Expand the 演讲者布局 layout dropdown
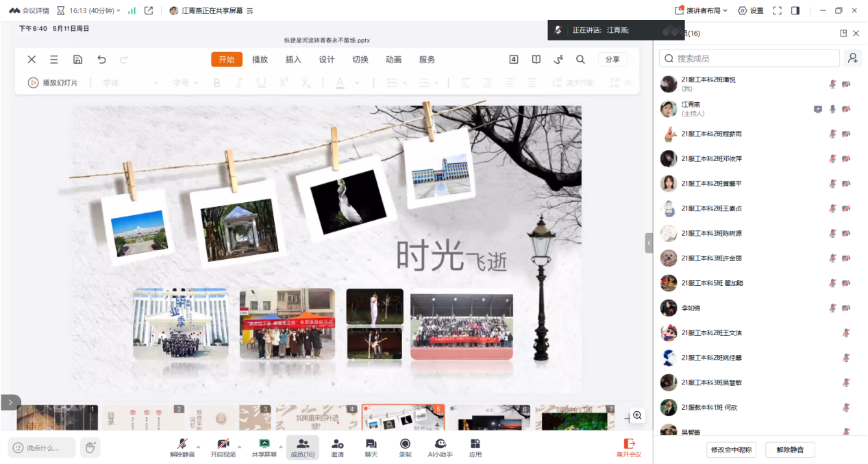Screen dimensions: 868x464 (701, 10)
